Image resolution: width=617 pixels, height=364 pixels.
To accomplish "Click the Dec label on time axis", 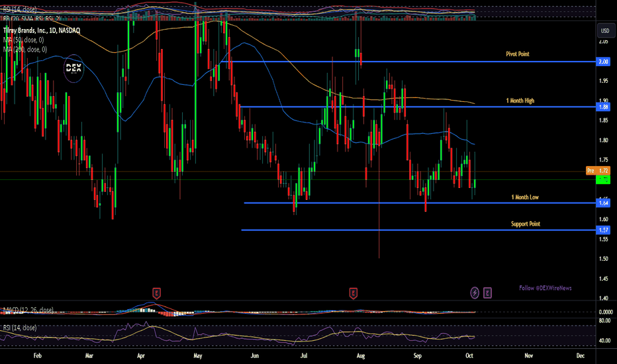I will pos(581,356).
